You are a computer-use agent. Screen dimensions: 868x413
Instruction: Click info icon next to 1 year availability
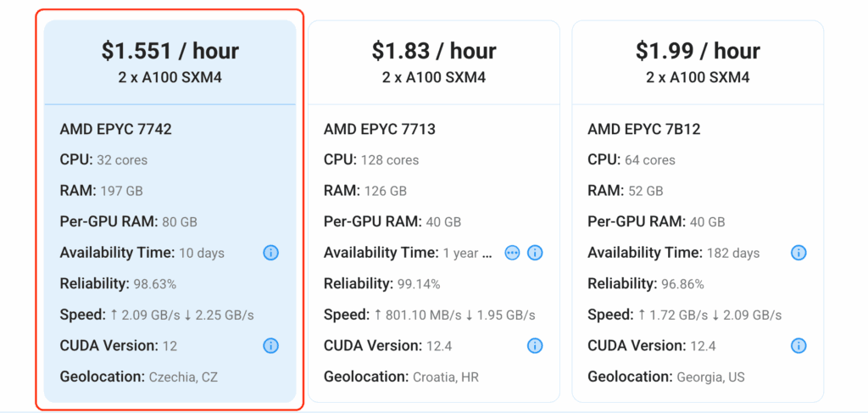pos(535,253)
